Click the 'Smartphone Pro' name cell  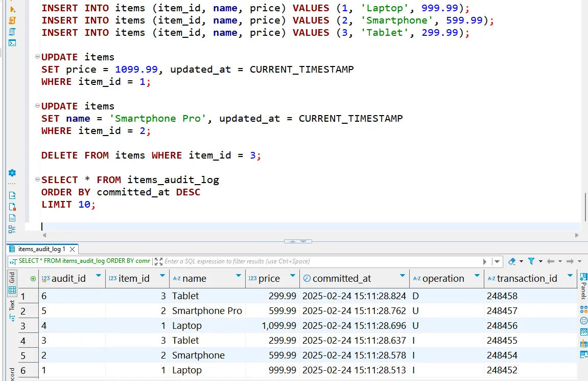(207, 311)
